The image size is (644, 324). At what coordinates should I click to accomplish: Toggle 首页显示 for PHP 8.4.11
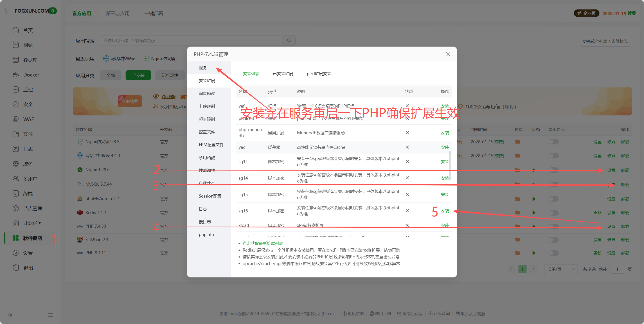(554, 253)
